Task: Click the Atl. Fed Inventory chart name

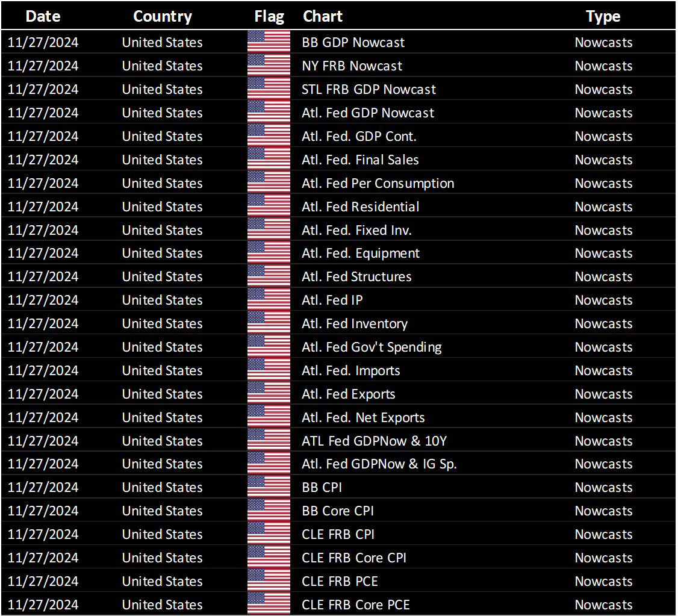Action: click(355, 324)
